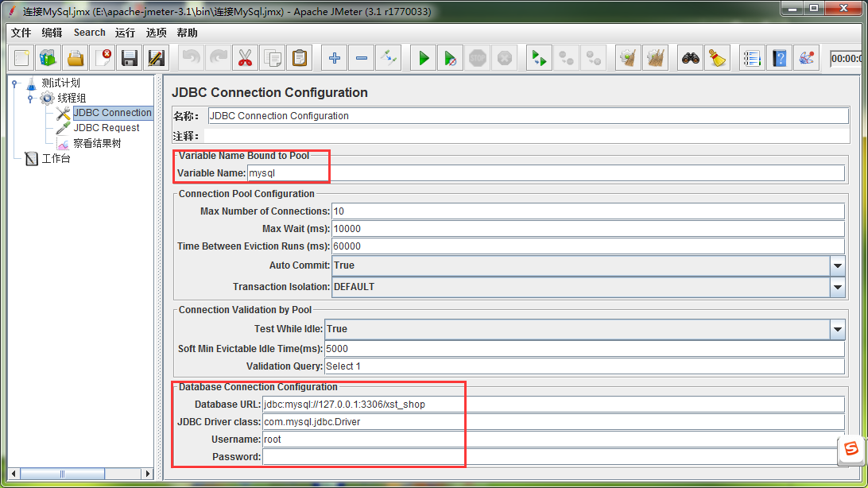Click the Sogou input method icon
The width and height of the screenshot is (868, 488).
coord(851,449)
